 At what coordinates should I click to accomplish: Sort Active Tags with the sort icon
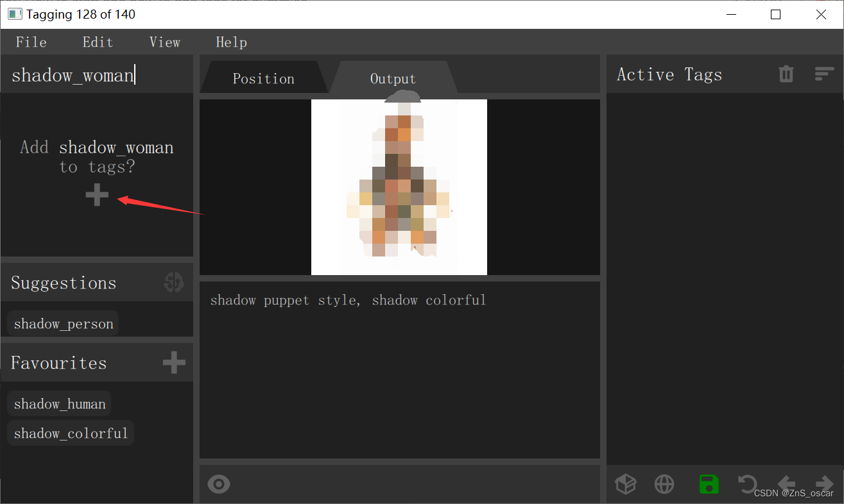point(823,74)
